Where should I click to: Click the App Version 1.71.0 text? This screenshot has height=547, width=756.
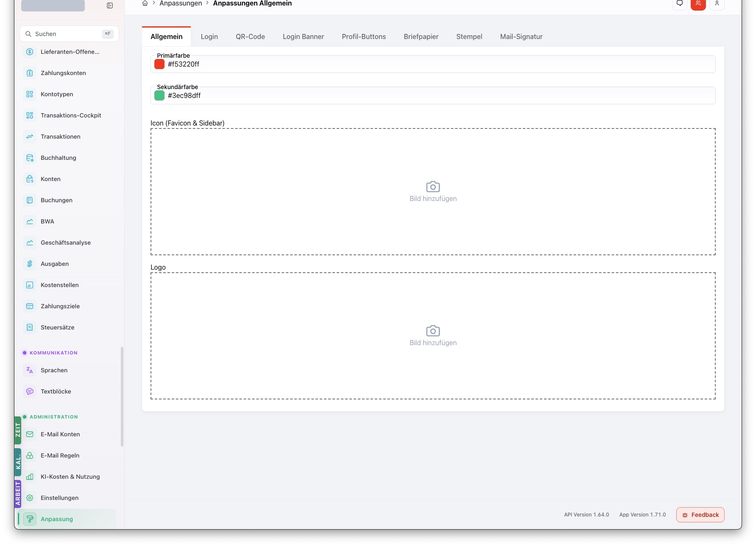[x=642, y=515]
